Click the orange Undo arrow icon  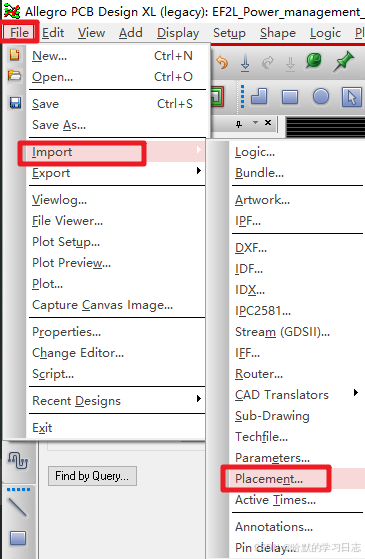pos(222,63)
